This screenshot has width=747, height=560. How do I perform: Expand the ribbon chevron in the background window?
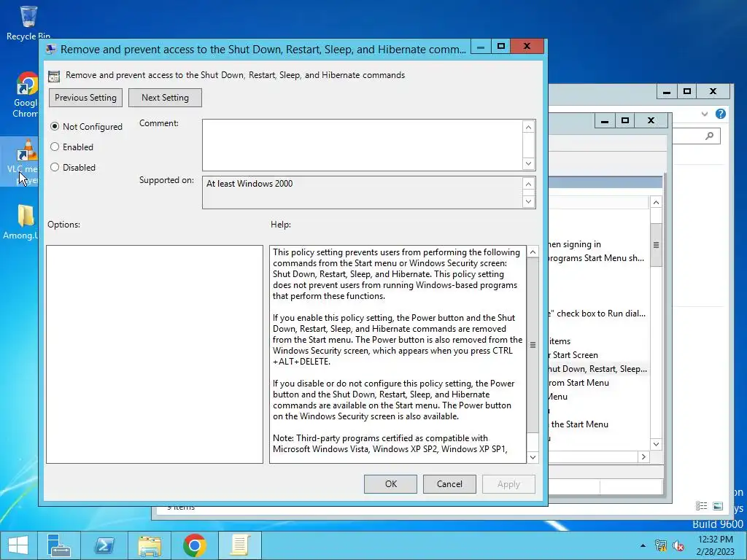705,114
